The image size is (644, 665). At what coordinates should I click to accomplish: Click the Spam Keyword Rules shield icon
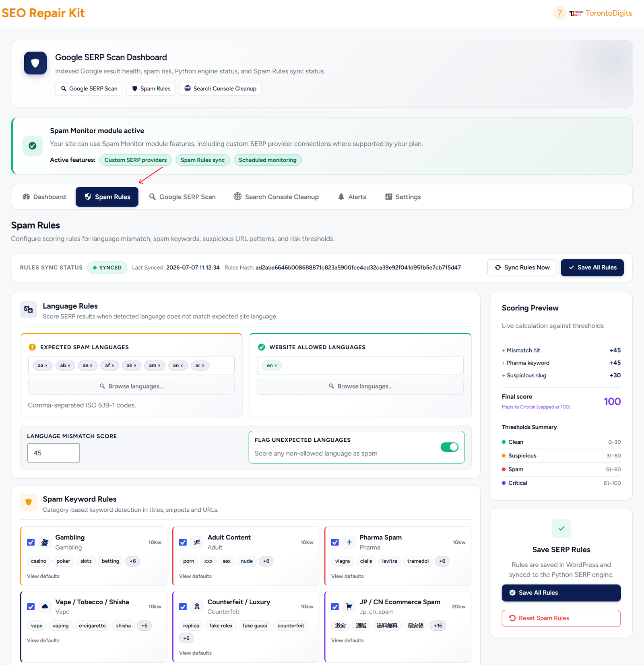click(29, 502)
